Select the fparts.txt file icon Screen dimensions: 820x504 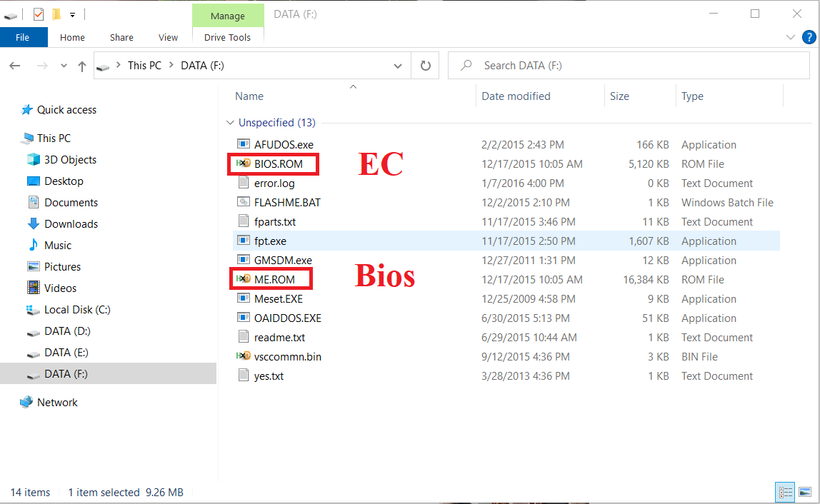(x=243, y=222)
